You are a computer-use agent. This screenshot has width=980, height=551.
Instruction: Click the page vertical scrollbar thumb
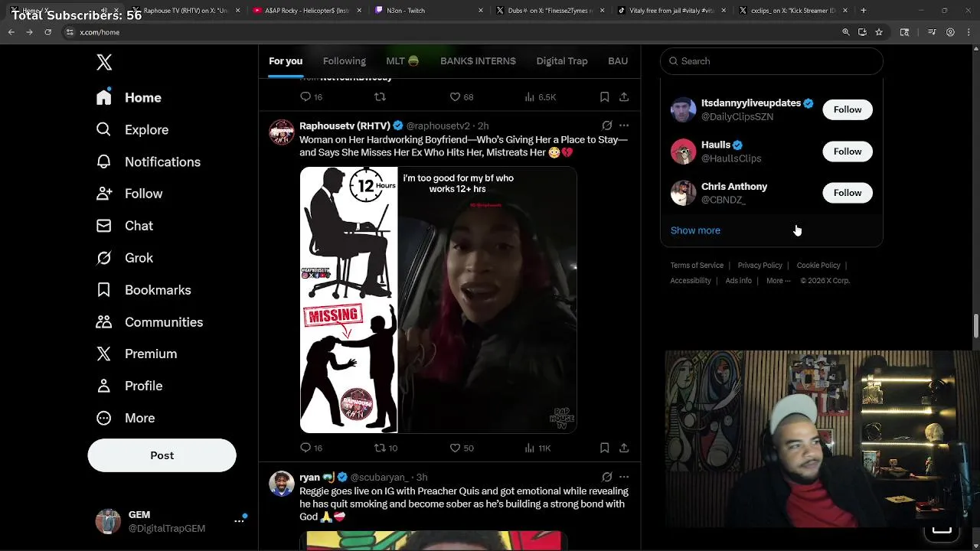click(x=975, y=325)
